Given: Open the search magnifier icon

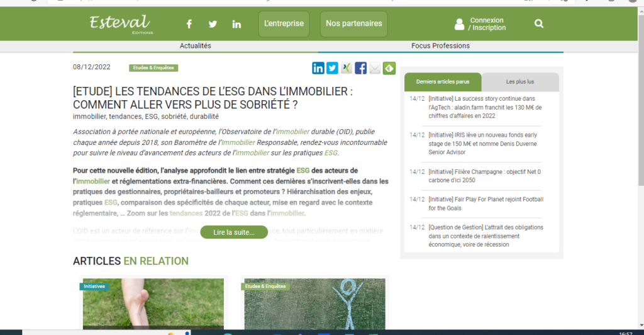Looking at the screenshot, I should (539, 24).
